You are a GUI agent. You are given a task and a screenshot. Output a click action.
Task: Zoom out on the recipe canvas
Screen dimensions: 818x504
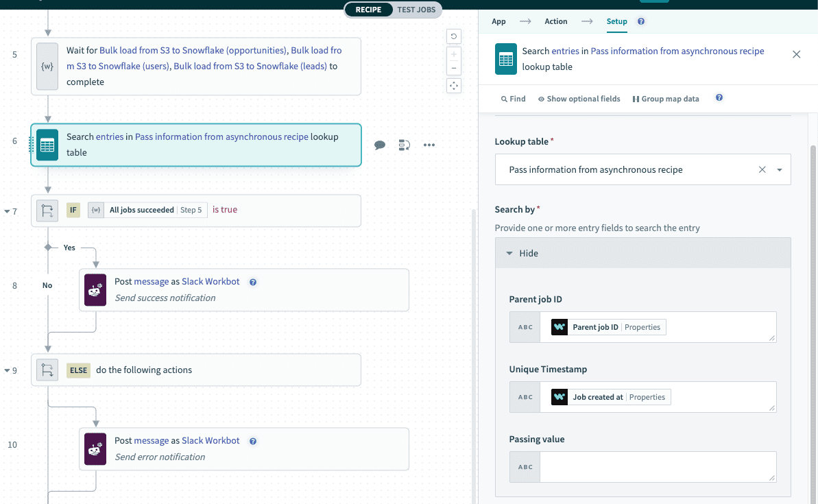click(x=453, y=68)
